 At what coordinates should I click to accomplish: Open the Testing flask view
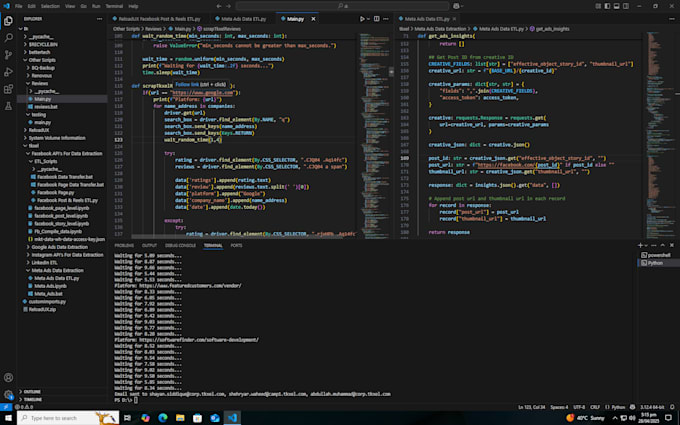click(x=8, y=106)
